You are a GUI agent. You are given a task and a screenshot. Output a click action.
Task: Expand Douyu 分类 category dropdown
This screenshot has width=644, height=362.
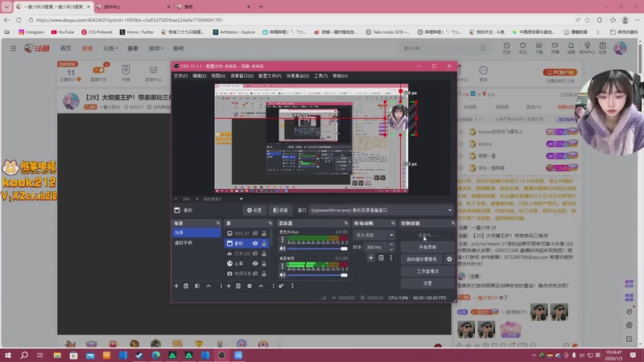pos(110,48)
